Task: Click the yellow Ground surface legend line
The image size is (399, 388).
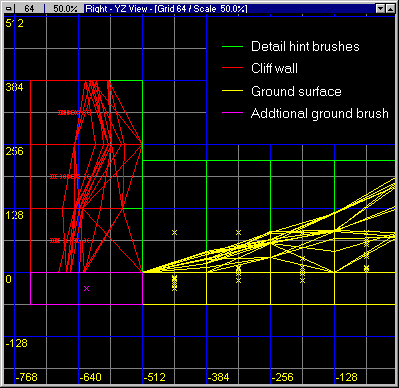Action: [232, 91]
